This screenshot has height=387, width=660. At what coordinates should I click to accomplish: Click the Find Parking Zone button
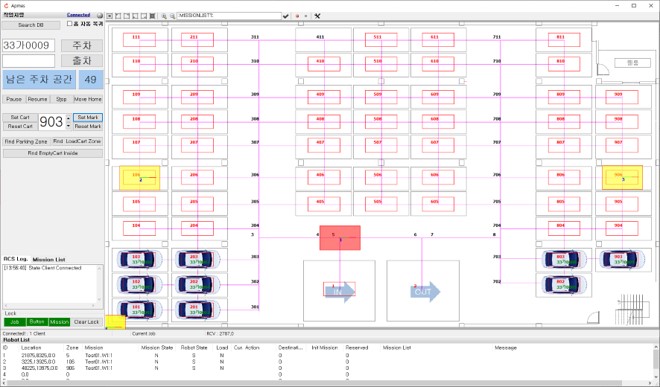coord(26,141)
